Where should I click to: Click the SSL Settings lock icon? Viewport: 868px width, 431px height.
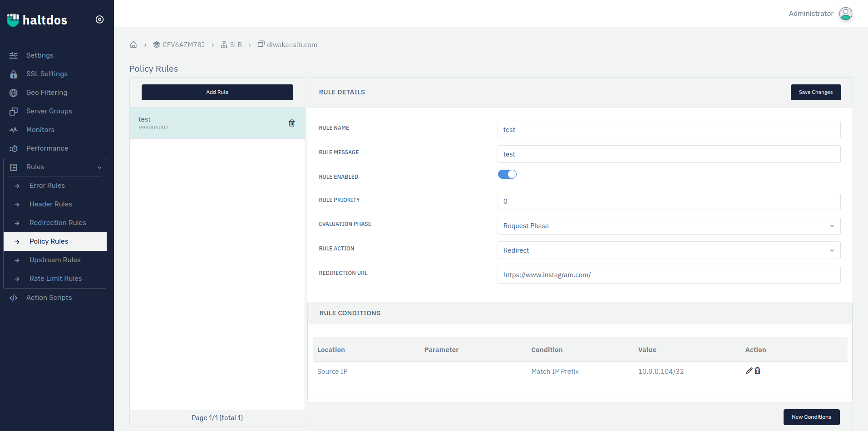(x=14, y=74)
